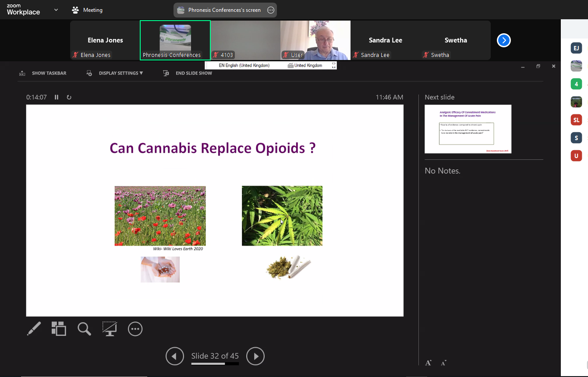This screenshot has height=377, width=588.
Task: Decrease notes text size
Action: (443, 363)
